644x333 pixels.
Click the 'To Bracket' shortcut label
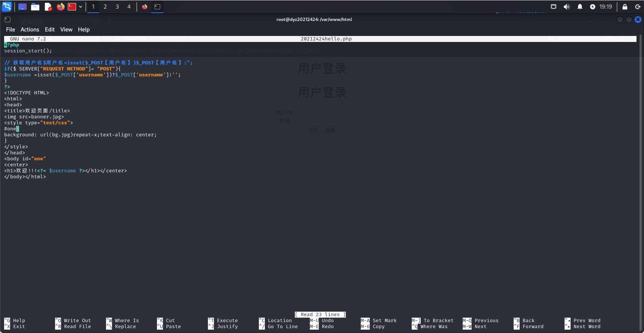click(x=439, y=321)
